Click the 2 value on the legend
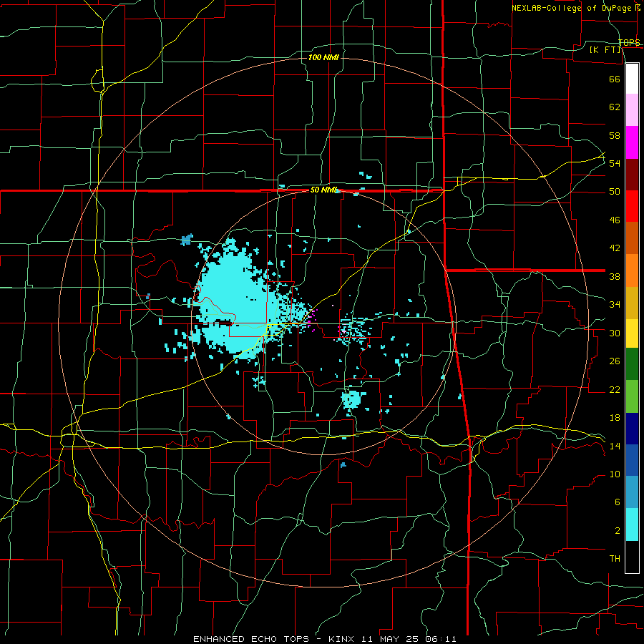Image resolution: width=644 pixels, height=644 pixels. click(x=617, y=531)
